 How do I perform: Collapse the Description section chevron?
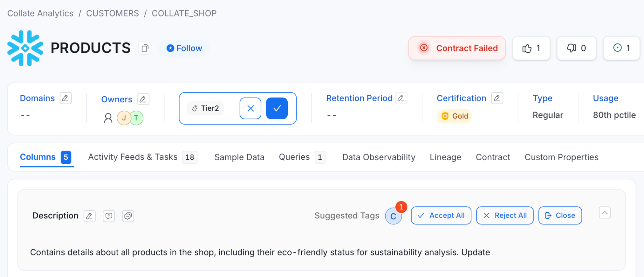point(605,213)
